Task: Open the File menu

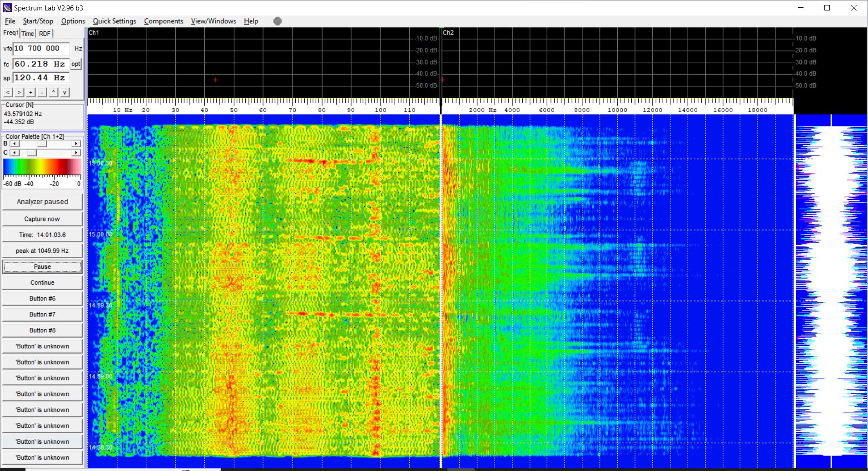Action: [x=10, y=21]
